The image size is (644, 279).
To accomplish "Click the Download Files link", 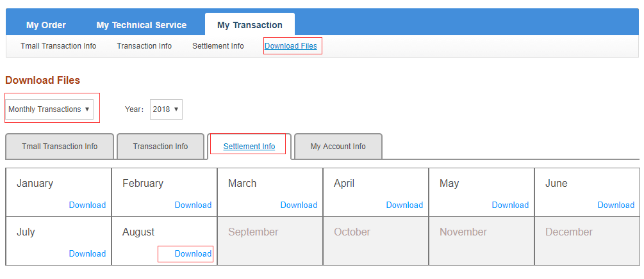I will [291, 46].
